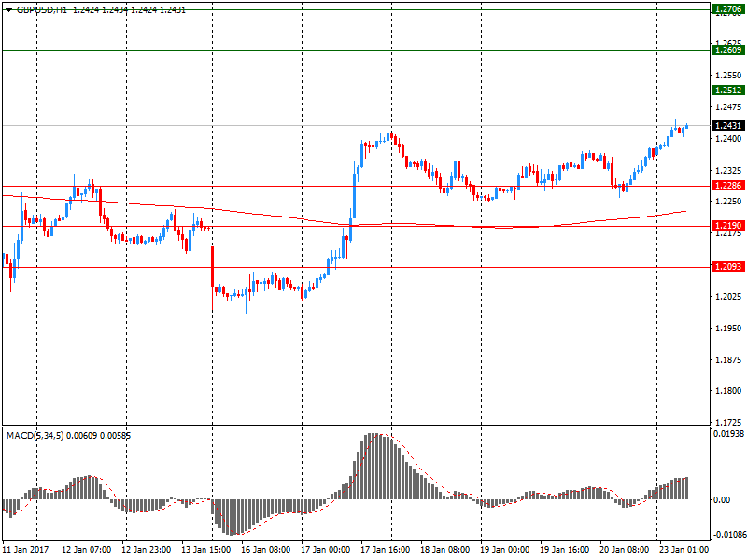The width and height of the screenshot is (747, 560).
Task: Click the 19 Jan 16:00 time label
Action: click(565, 549)
